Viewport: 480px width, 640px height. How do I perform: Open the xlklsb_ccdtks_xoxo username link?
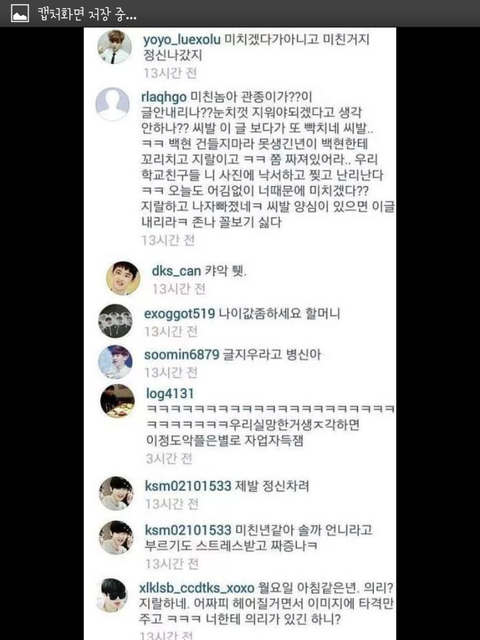197,588
